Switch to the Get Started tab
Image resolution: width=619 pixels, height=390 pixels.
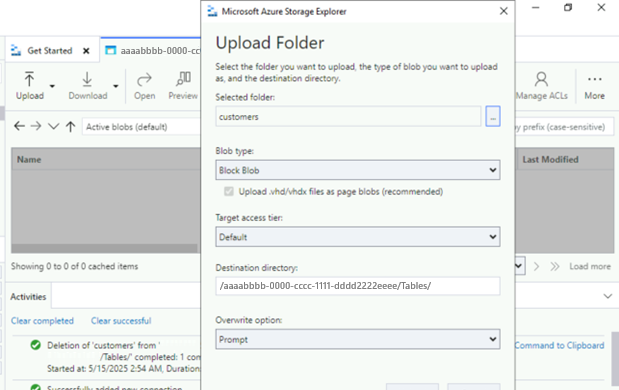pyautogui.click(x=49, y=51)
